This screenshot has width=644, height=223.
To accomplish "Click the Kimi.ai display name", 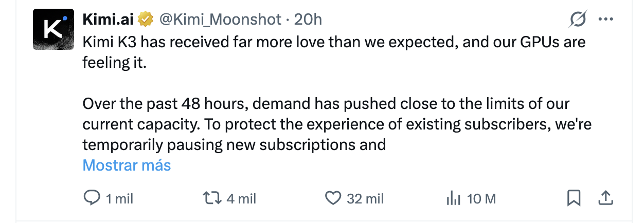I will point(109,20).
